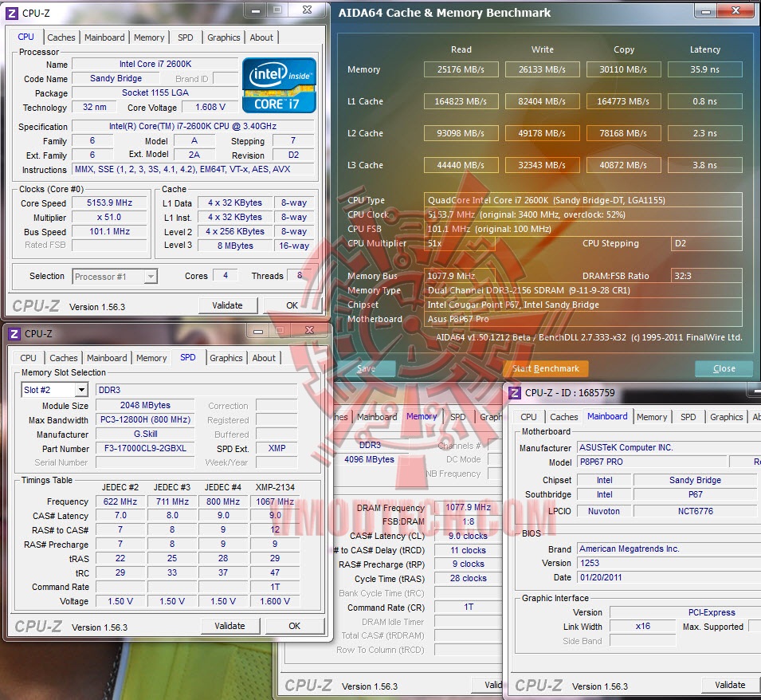Select SPD tab in middle CPU-Z memory window
This screenshot has height=700, width=761.
[457, 417]
